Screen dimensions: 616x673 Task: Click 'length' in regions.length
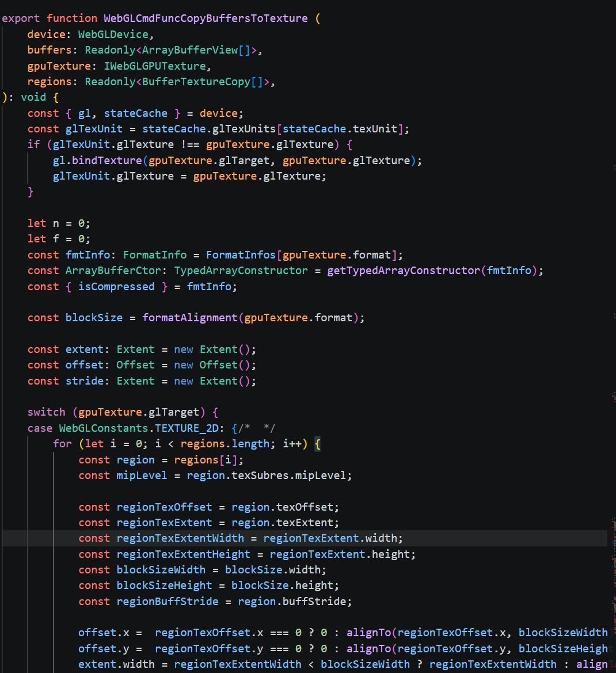(250, 444)
